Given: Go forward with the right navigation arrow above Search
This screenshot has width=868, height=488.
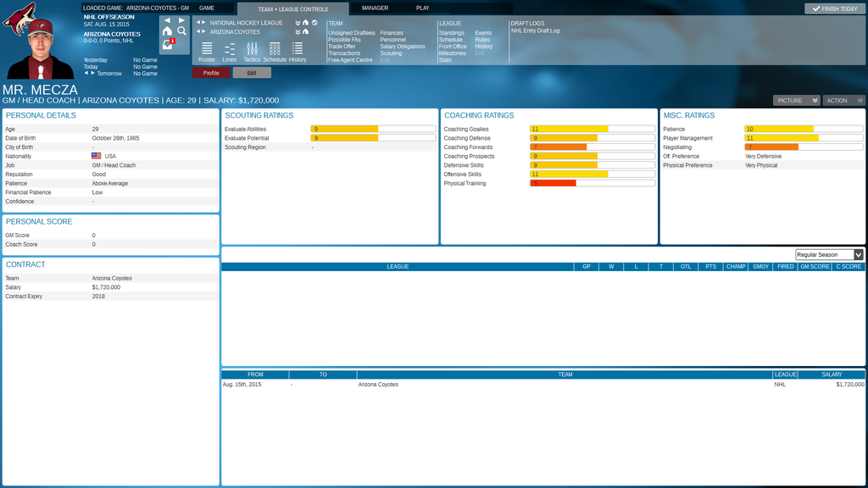Looking at the screenshot, I should [181, 20].
